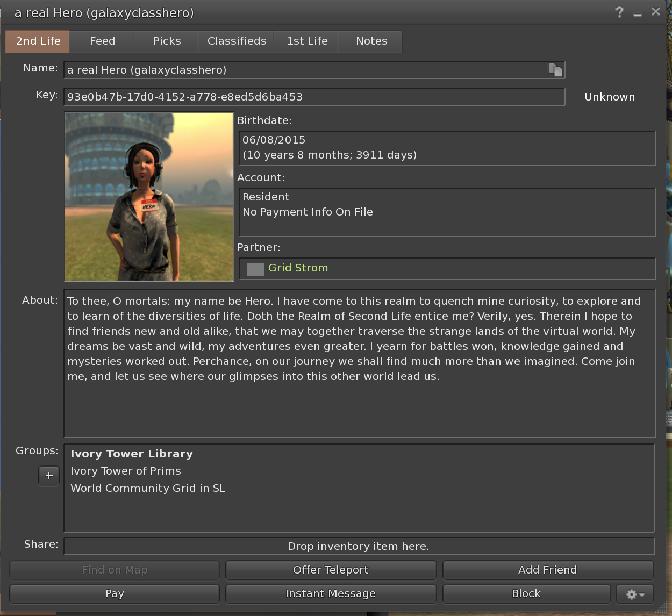Open the gear options dropdown menu
672x616 pixels.
(x=635, y=594)
